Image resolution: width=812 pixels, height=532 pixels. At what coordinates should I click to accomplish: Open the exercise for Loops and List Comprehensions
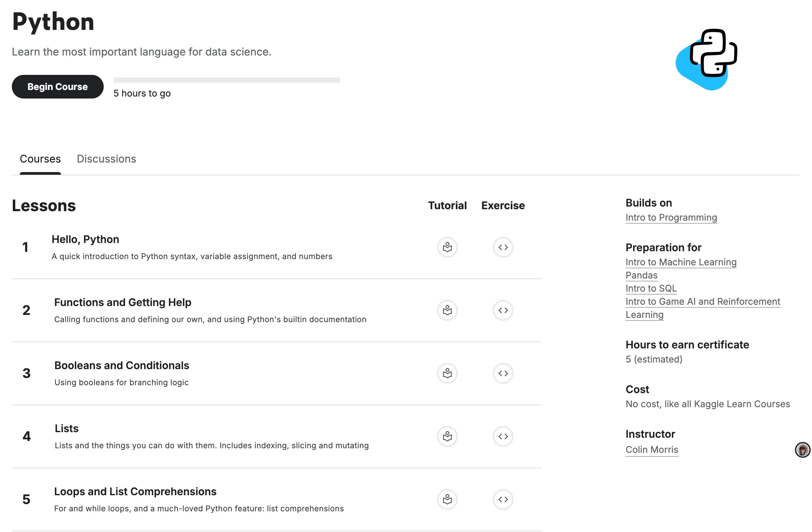click(502, 499)
